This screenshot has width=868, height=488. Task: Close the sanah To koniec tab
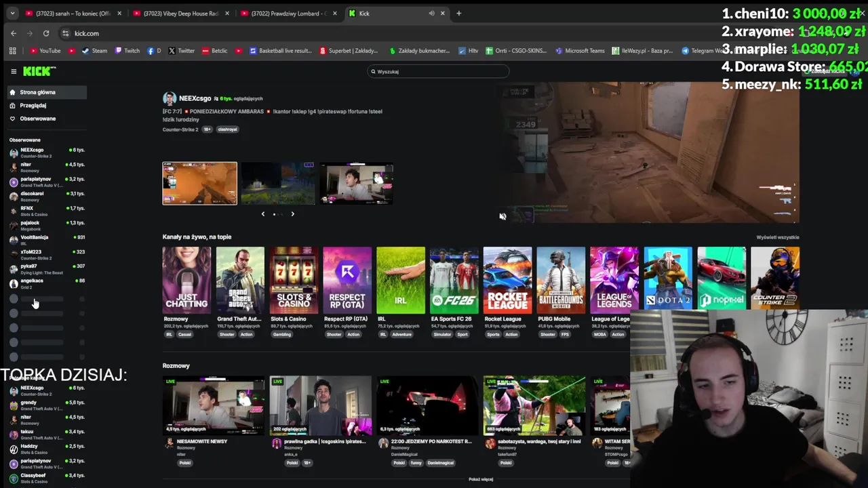(119, 13)
